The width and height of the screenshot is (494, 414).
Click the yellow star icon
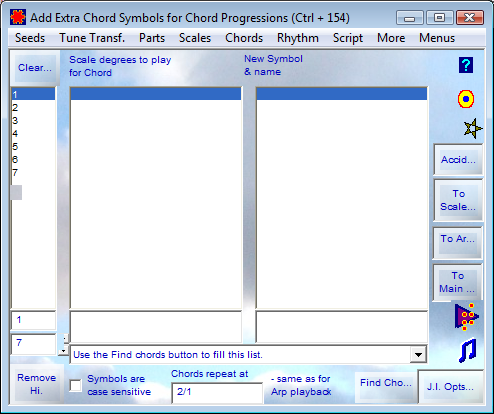pyautogui.click(x=473, y=129)
